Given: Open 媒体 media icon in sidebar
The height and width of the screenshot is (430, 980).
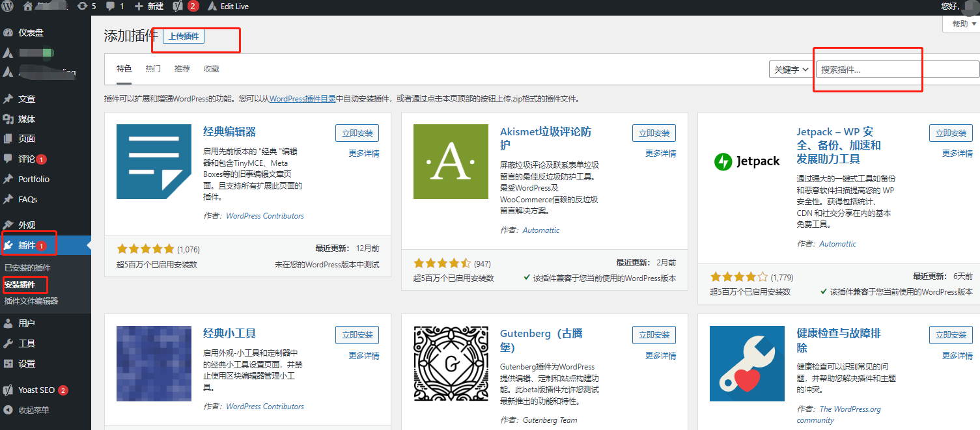Looking at the screenshot, I should pyautogui.click(x=8, y=119).
